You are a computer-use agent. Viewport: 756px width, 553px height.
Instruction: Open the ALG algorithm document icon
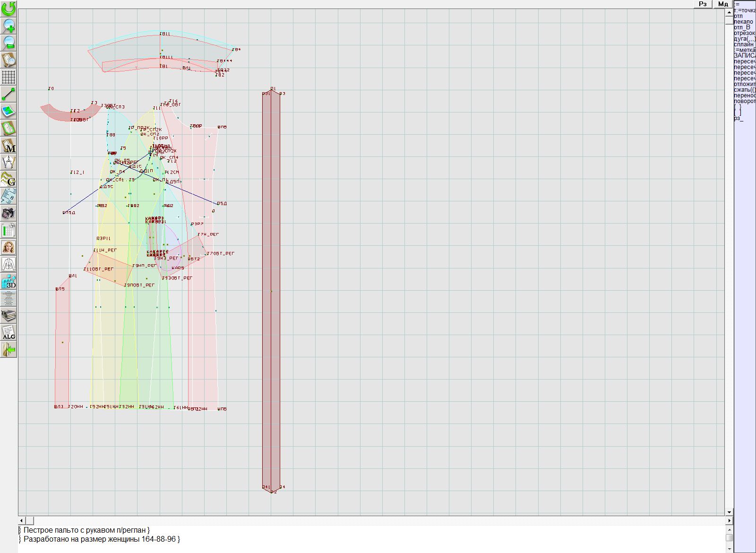tap(9, 332)
